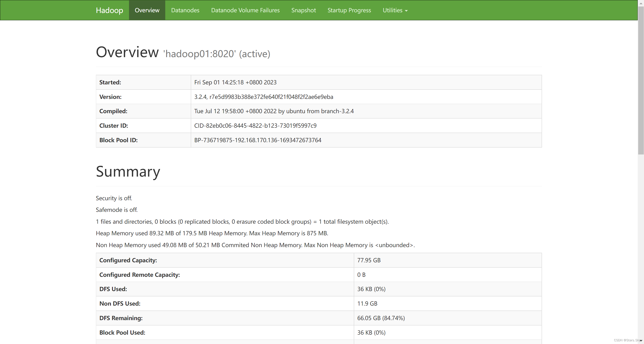Click the caret arrow beside Utilities
Screen dimensions: 644x344
pos(406,11)
